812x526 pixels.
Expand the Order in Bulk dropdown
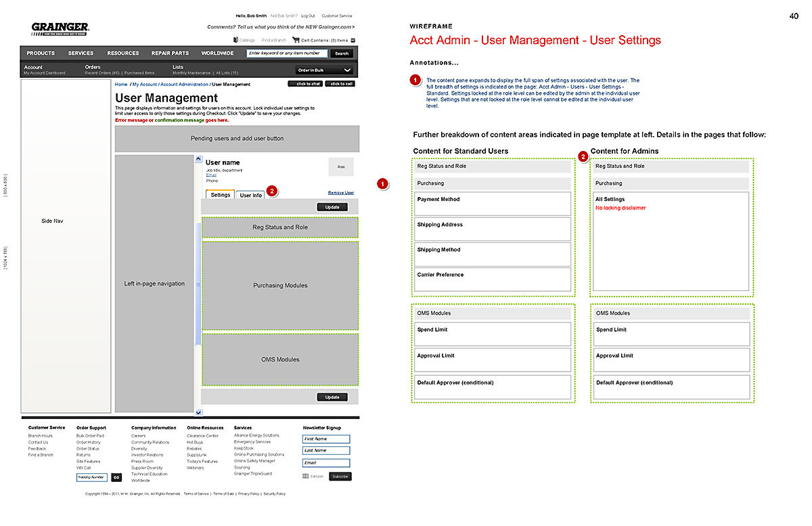[x=325, y=70]
